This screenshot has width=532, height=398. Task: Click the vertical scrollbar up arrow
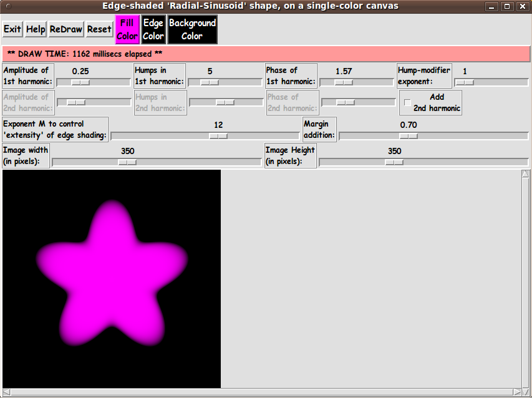tap(526, 174)
